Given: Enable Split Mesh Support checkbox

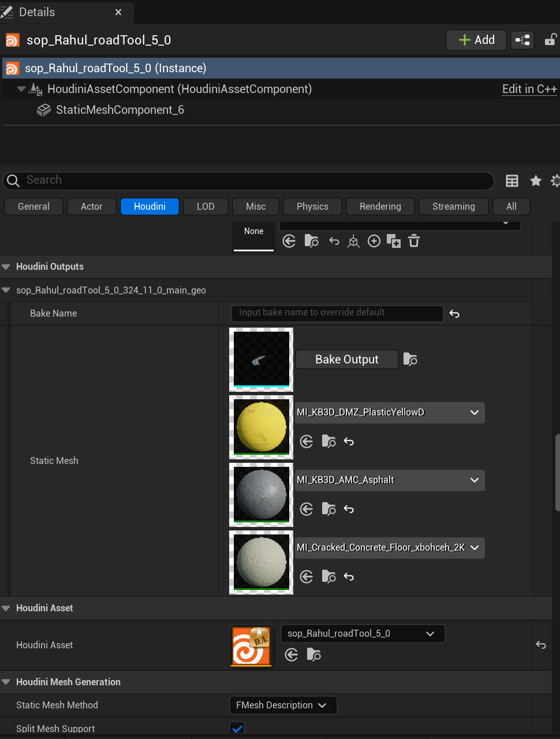Looking at the screenshot, I should click(x=237, y=729).
